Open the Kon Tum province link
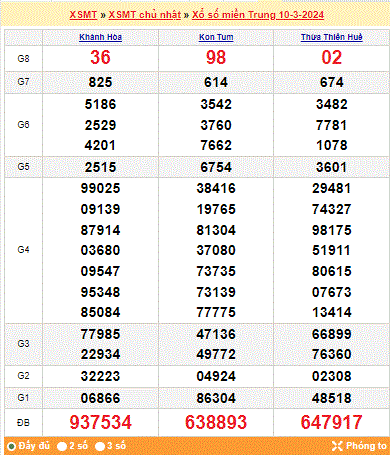 tap(216, 37)
